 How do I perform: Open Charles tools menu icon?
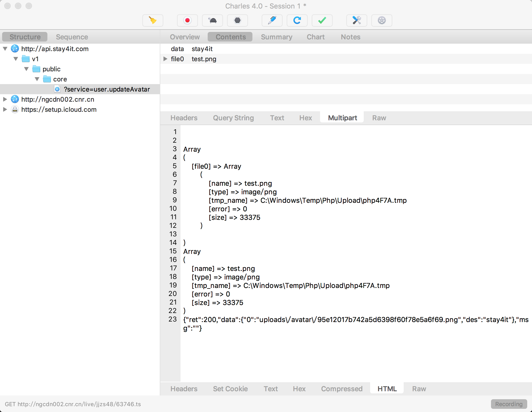coord(357,21)
